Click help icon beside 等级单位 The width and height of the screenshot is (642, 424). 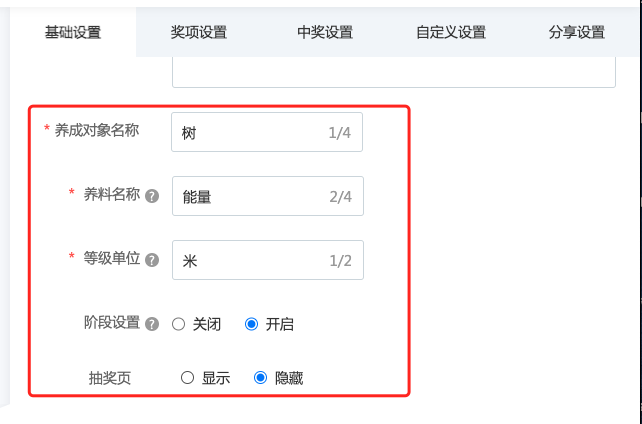pyautogui.click(x=152, y=260)
